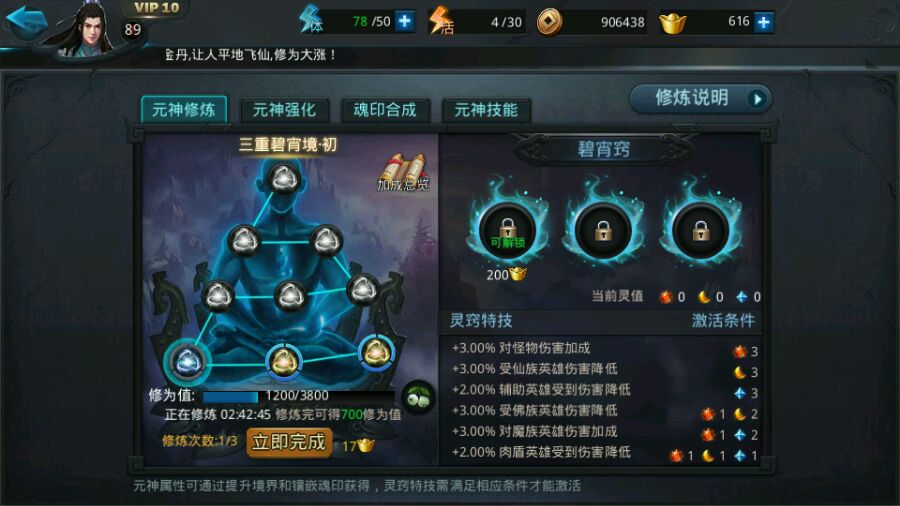Add stamina with the blue plus

pos(405,22)
